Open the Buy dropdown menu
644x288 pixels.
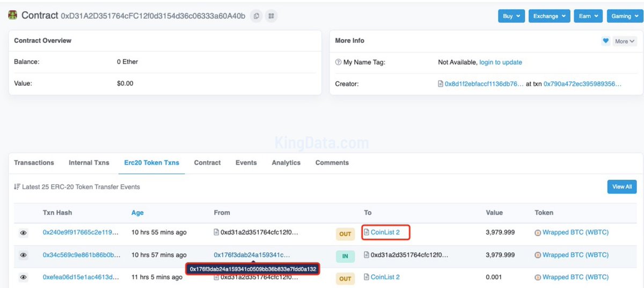tap(511, 16)
